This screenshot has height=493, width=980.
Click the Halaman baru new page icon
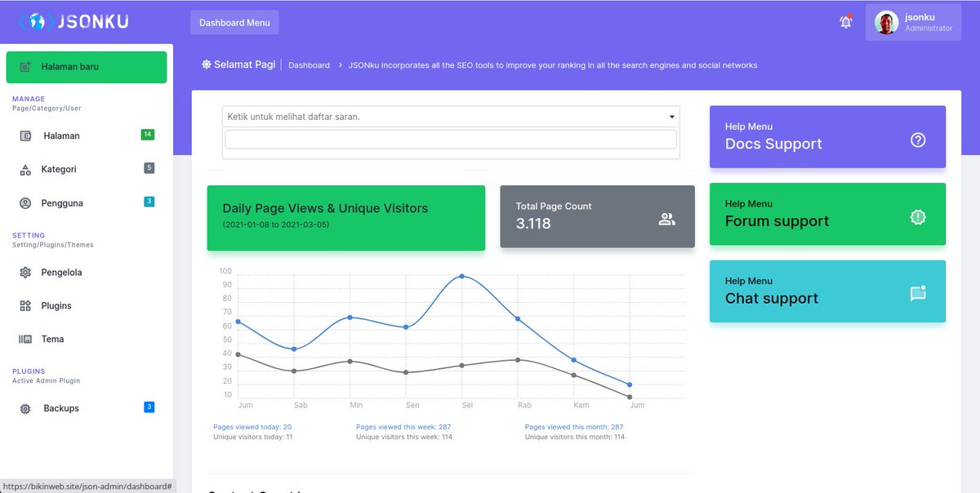[25, 67]
